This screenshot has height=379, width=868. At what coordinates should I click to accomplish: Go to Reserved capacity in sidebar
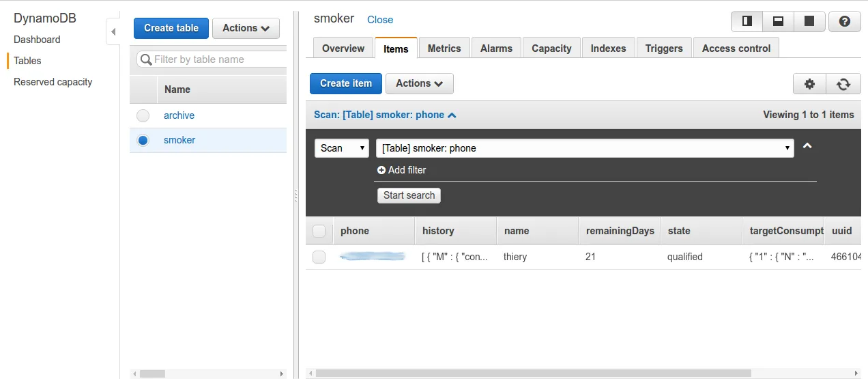[x=53, y=82]
